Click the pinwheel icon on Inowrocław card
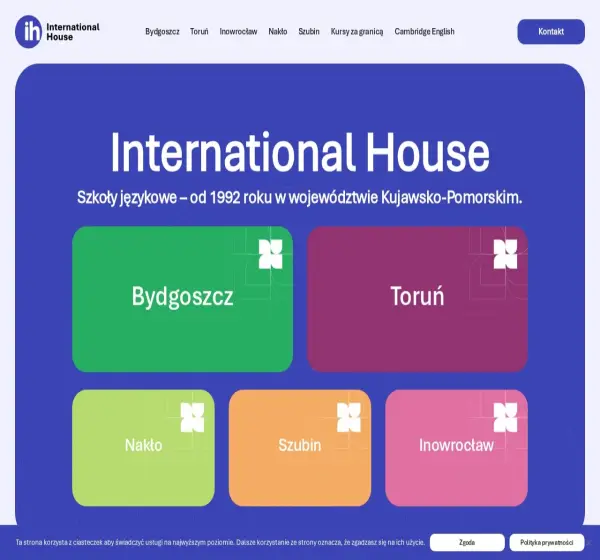This screenshot has width=600, height=560. coord(505,418)
